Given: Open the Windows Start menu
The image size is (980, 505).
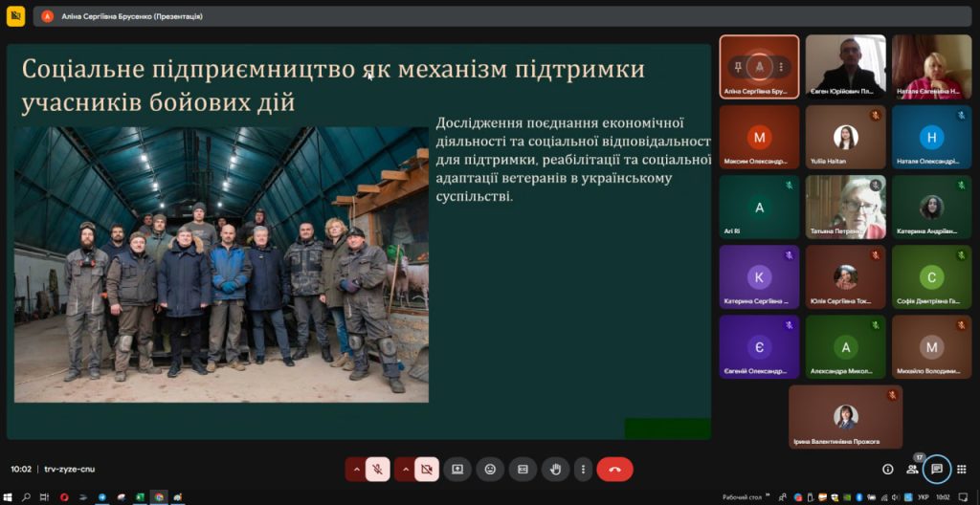Looking at the screenshot, I should 9,497.
